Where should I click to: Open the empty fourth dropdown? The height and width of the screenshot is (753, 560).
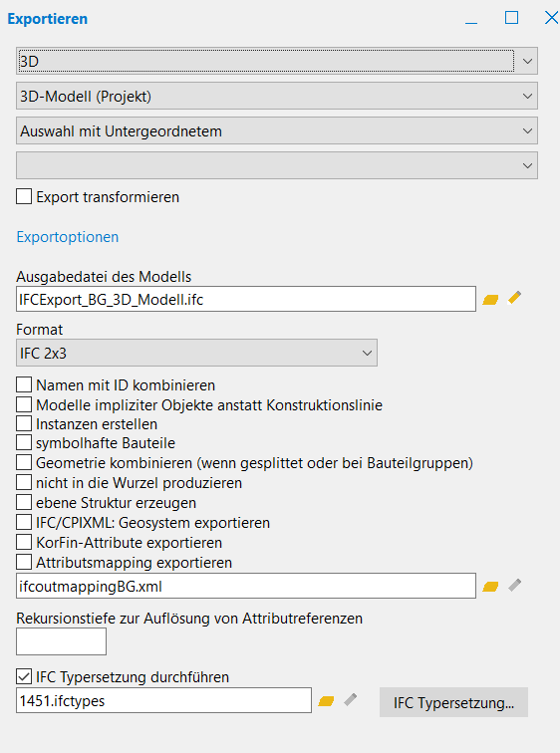pos(277,165)
